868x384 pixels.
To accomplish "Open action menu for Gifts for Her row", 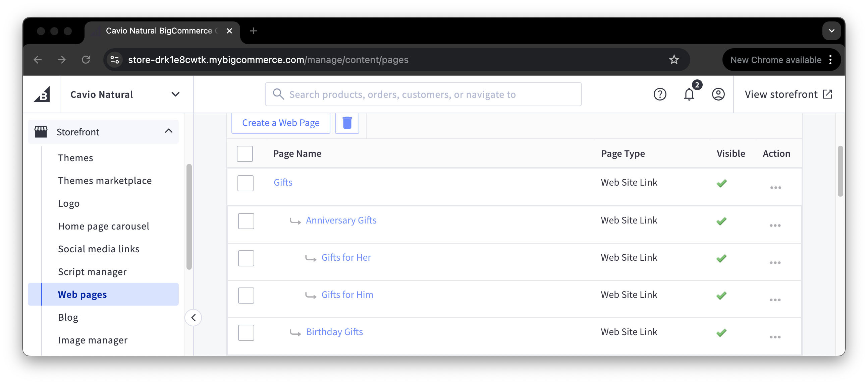I will (775, 263).
